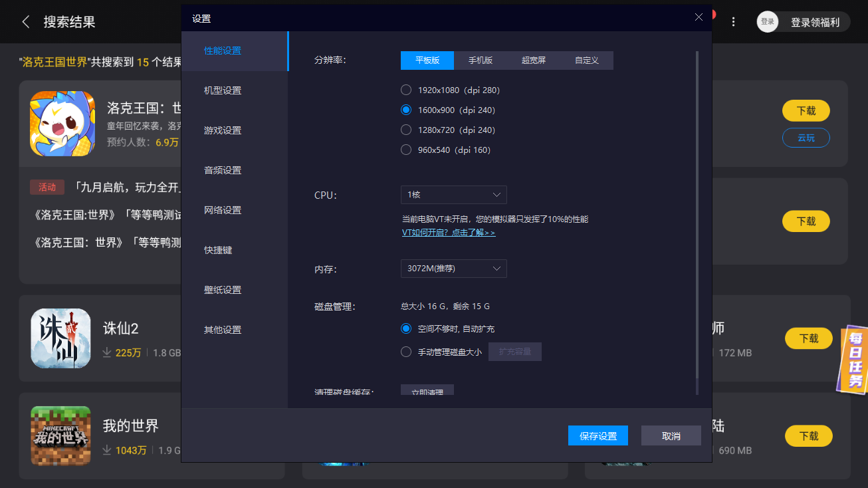
Task: Choose 空间不够时, 自动扩充 option
Action: pos(406,328)
